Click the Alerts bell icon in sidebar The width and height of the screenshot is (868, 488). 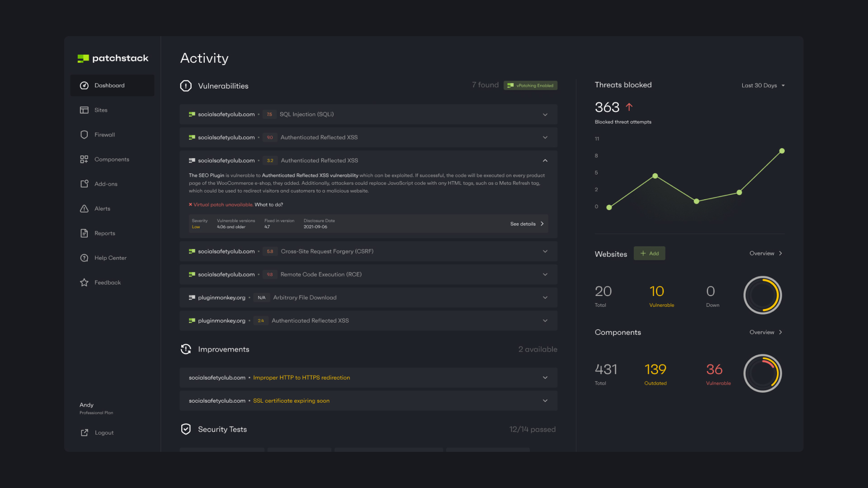click(85, 208)
